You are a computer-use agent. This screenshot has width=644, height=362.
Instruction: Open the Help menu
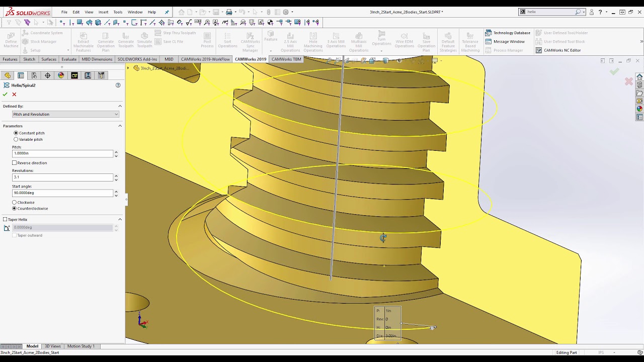point(152,12)
